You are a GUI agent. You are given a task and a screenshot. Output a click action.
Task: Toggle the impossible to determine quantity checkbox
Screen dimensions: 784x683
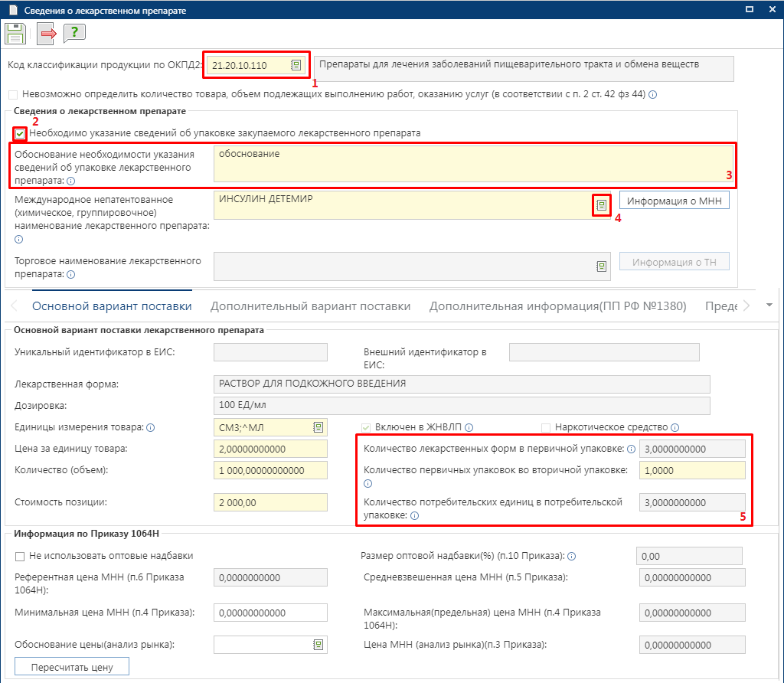tap(13, 94)
